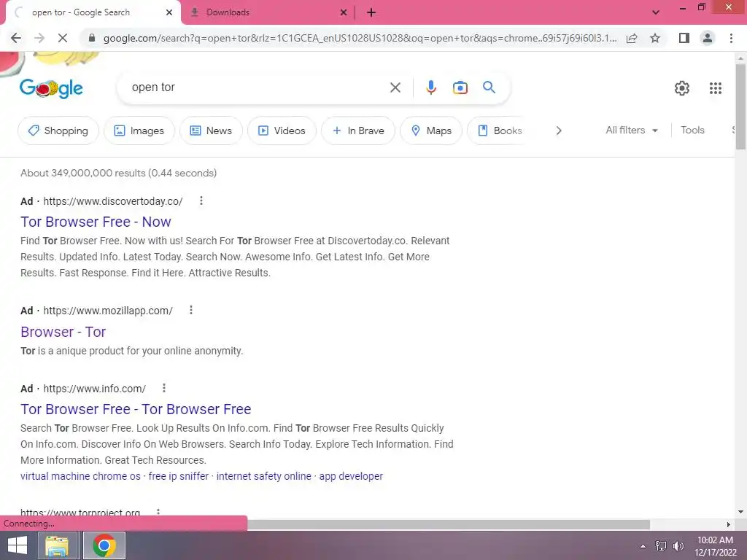Search by image with camera icon
The width and height of the screenshot is (747, 560).
tap(460, 87)
